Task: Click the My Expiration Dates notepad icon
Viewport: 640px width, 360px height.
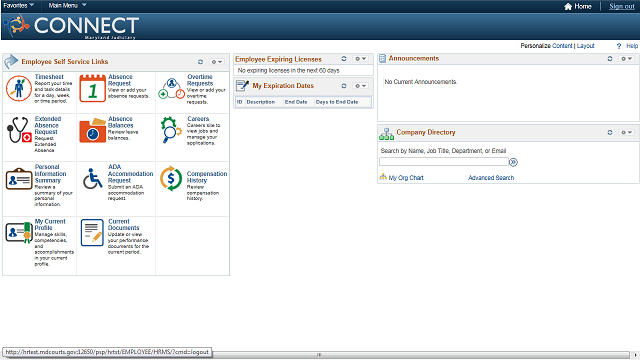Action: [x=242, y=86]
